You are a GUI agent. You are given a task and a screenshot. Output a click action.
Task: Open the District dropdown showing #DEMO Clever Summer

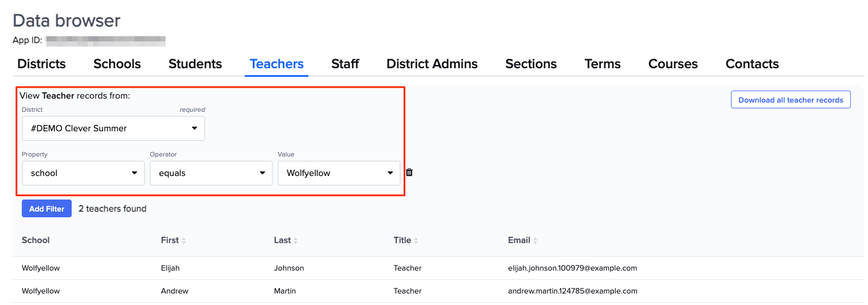tap(114, 128)
